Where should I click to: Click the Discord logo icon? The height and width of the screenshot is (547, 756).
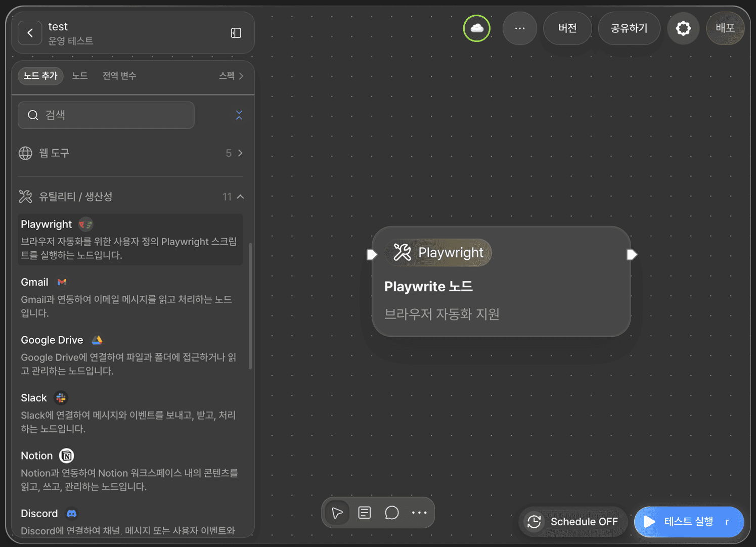[x=72, y=514]
